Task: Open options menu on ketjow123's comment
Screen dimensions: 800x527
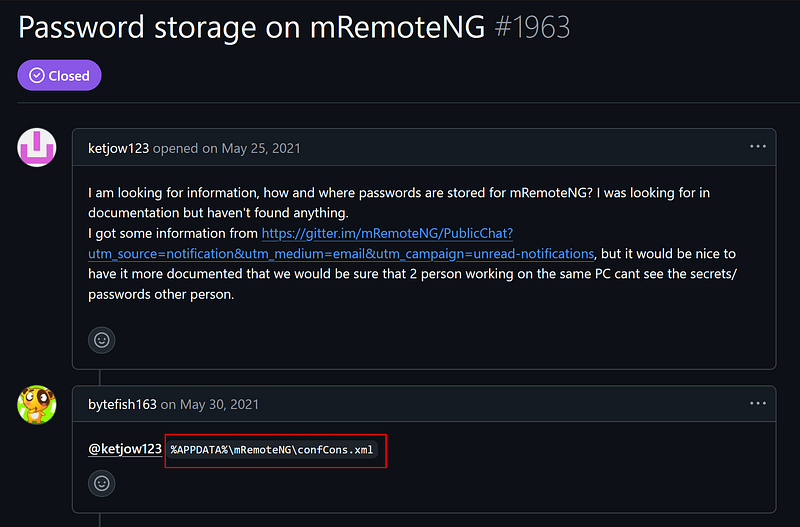Action: (758, 147)
